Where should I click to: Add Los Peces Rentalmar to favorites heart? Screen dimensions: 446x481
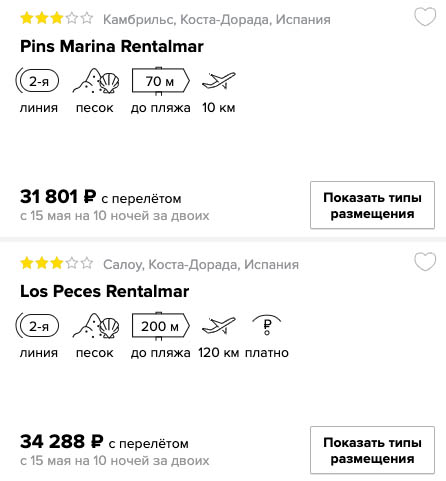[x=425, y=262]
